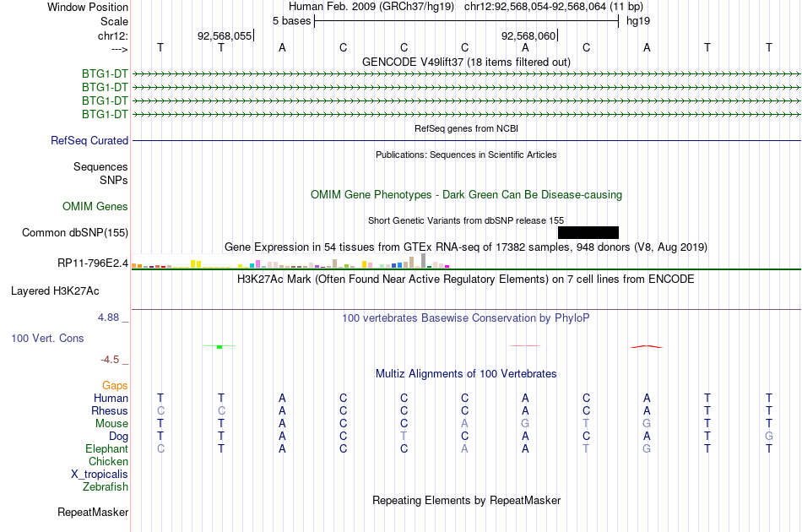Open 'Multiz Alignments of 100 Vertebrates' title

click(x=466, y=374)
